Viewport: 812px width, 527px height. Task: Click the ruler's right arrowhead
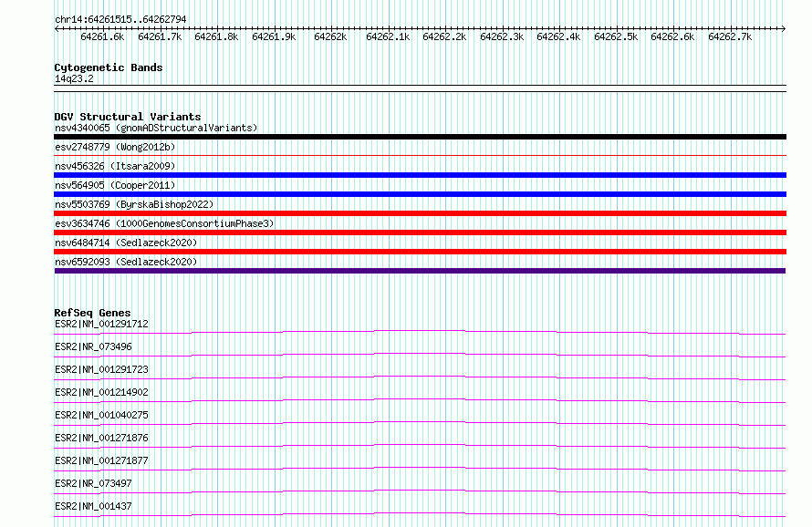(x=784, y=29)
